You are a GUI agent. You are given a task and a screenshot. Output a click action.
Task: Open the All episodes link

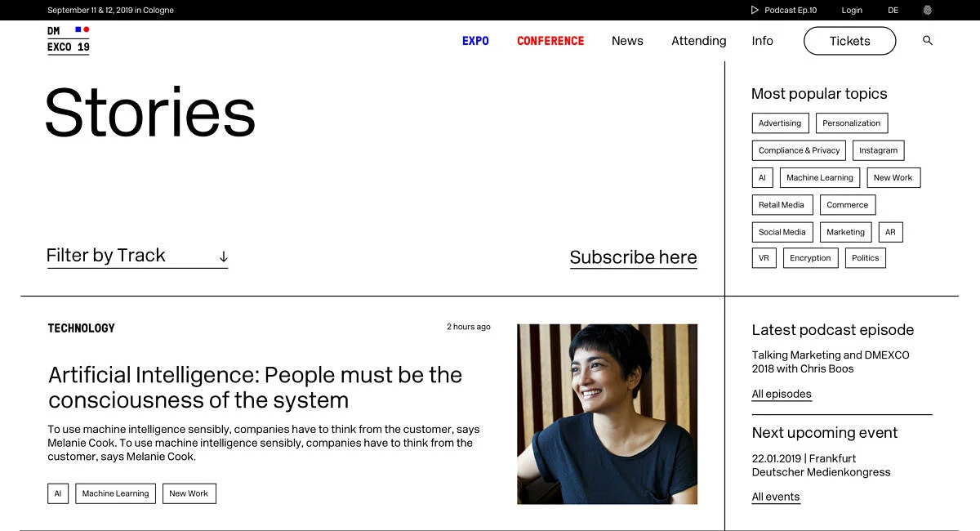[782, 394]
